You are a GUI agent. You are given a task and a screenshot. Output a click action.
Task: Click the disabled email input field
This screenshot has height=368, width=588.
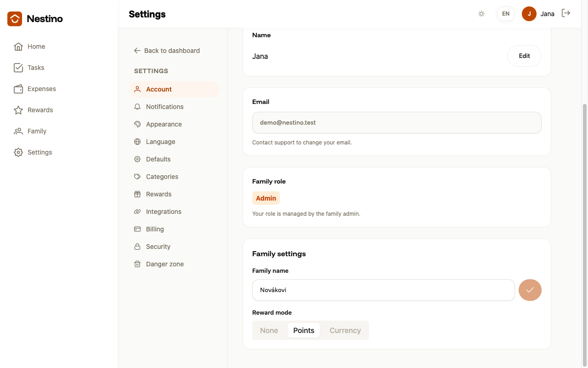(397, 123)
